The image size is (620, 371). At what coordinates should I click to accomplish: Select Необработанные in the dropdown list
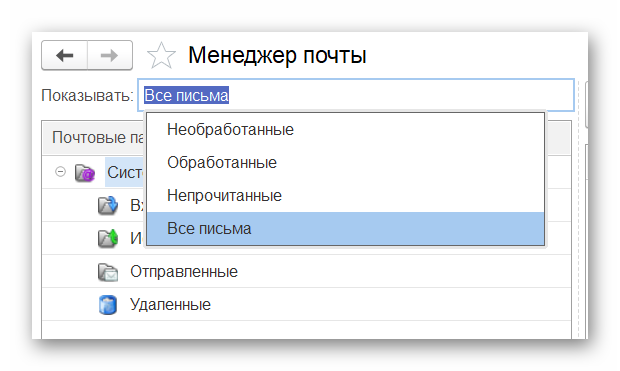pyautogui.click(x=345, y=130)
